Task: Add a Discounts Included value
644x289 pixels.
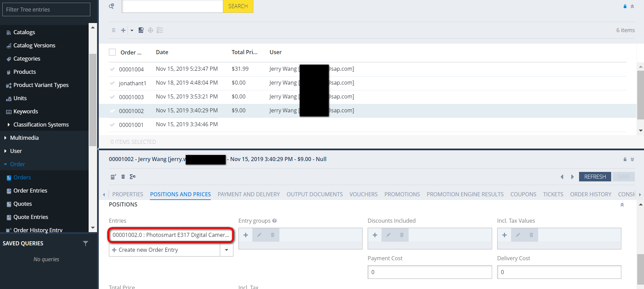Action: (x=375, y=235)
